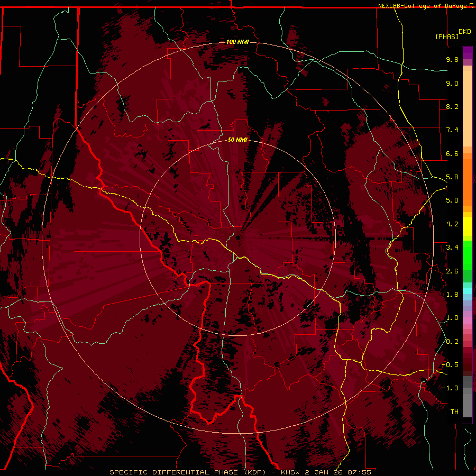The height and width of the screenshot is (476, 476).
Task: Click the yellow segment of color bar
Action: 467,226
